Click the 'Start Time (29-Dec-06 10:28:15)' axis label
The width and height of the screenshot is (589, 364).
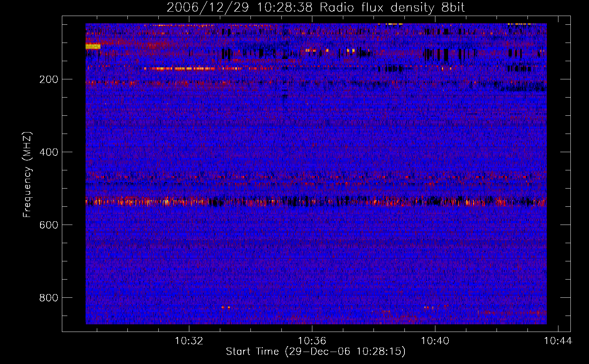pos(316,352)
